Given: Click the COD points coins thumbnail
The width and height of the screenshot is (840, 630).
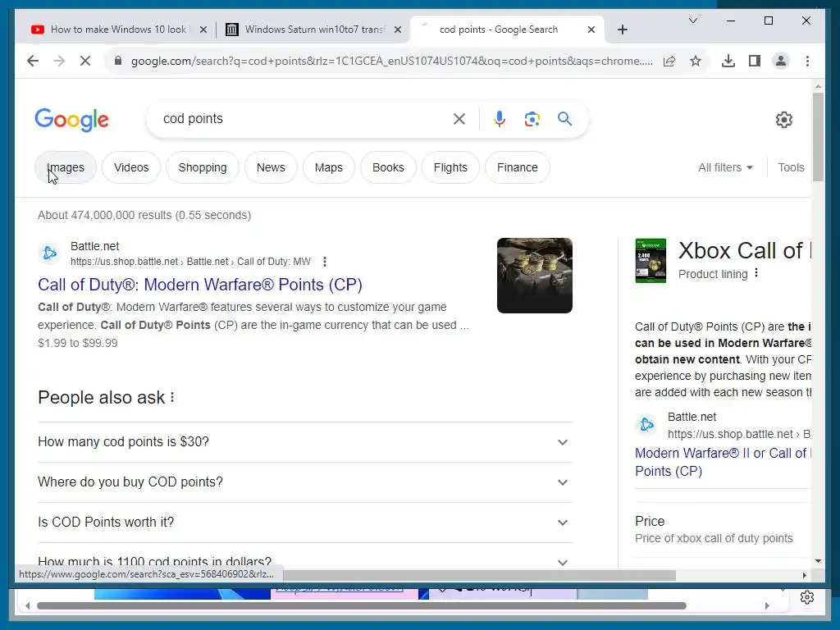Looking at the screenshot, I should (x=535, y=276).
